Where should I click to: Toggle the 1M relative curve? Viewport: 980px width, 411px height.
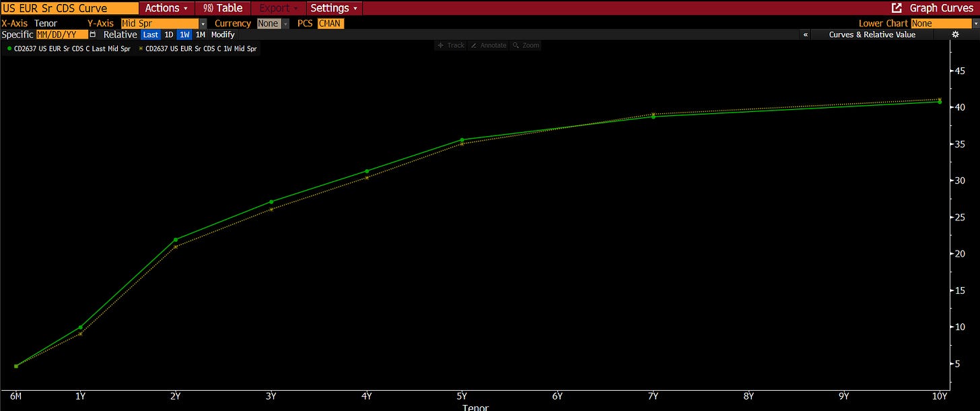pos(201,34)
